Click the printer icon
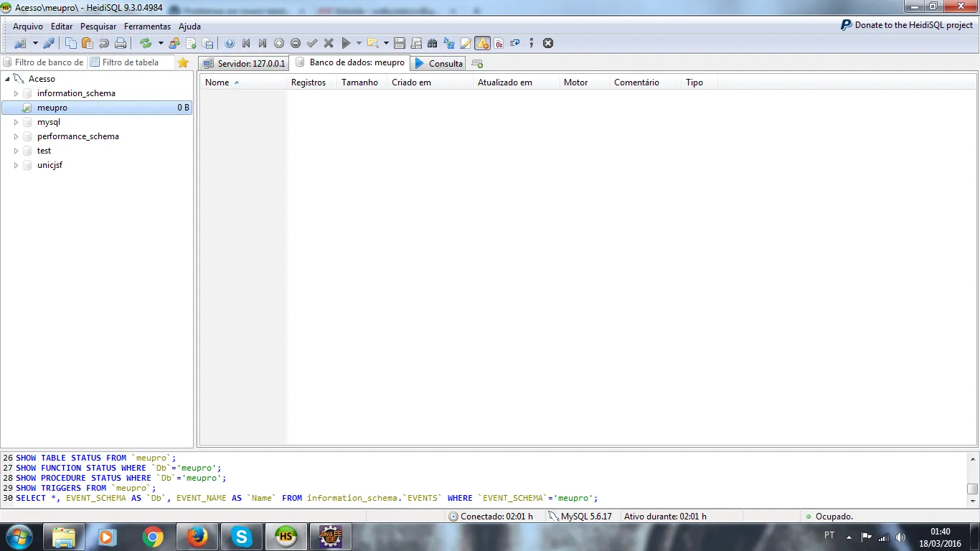The image size is (980, 551). coord(121,43)
